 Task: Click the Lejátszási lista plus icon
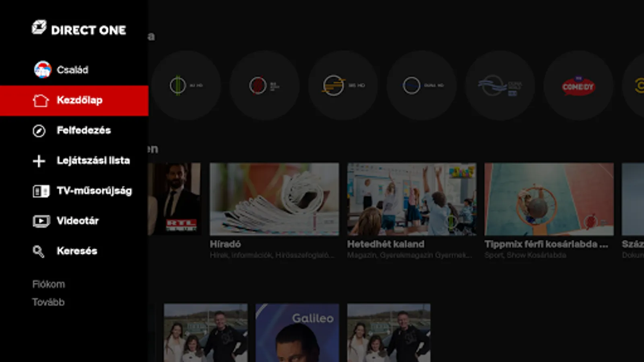pyautogui.click(x=39, y=161)
